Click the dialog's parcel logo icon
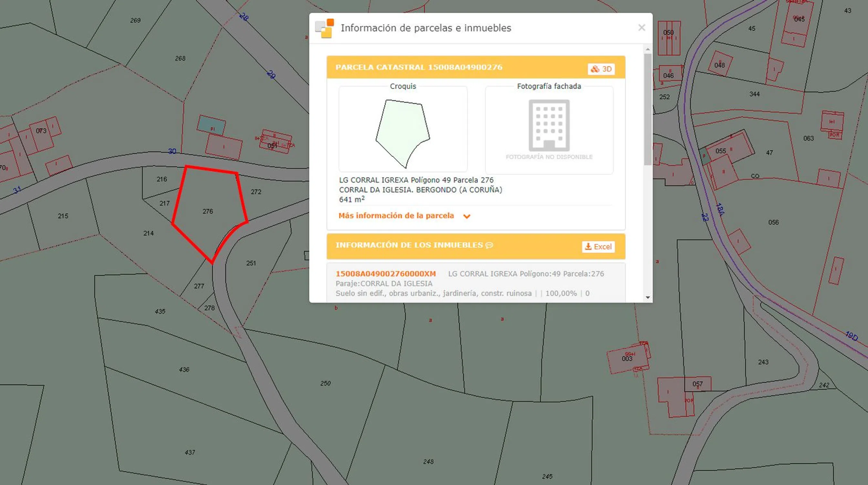868x485 pixels. (324, 28)
